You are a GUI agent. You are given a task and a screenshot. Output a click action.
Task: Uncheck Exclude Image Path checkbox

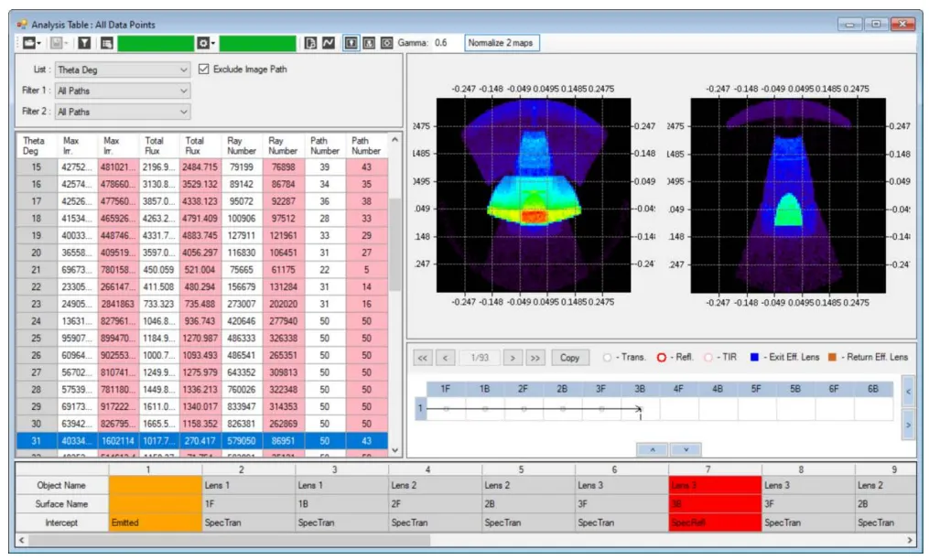coord(204,70)
